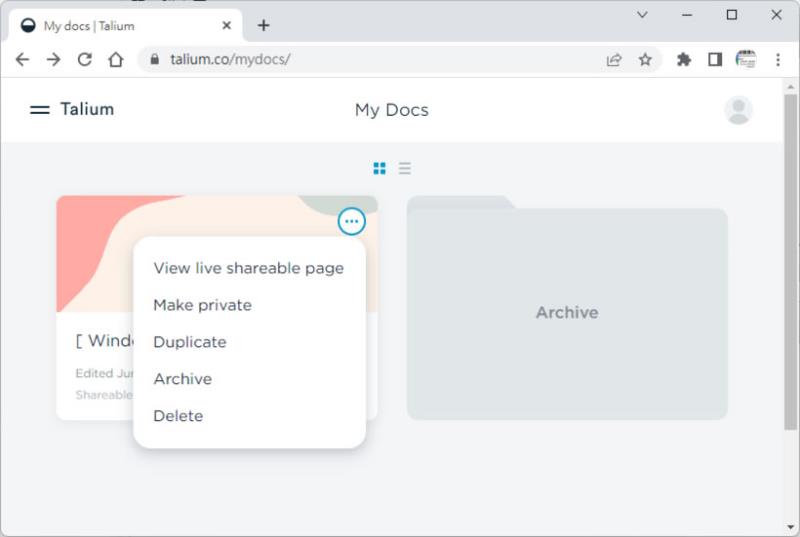Select View live shareable page
Image resolution: width=800 pixels, height=537 pixels.
248,268
